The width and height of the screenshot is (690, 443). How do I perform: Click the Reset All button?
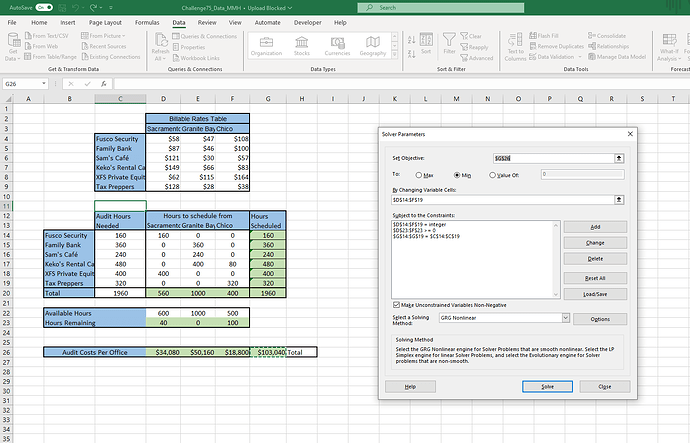(595, 278)
